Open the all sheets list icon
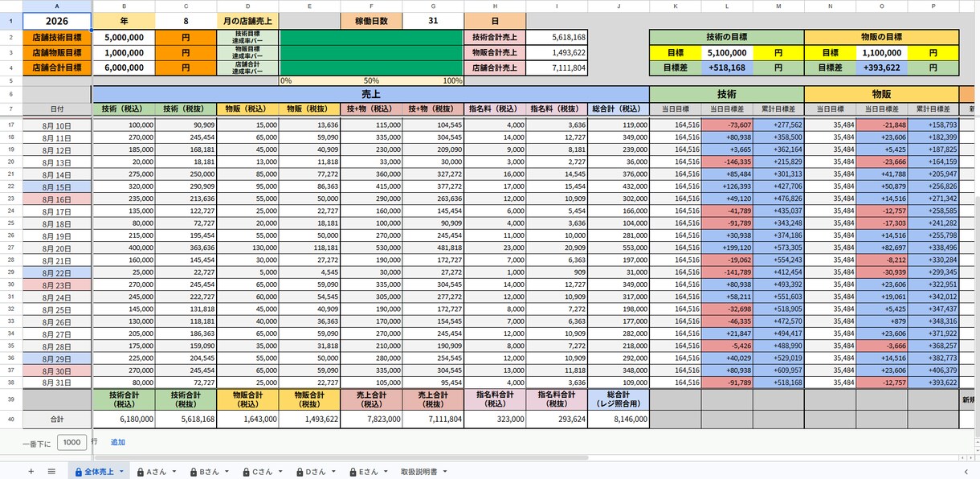The width and height of the screenshot is (980, 479). tap(51, 471)
